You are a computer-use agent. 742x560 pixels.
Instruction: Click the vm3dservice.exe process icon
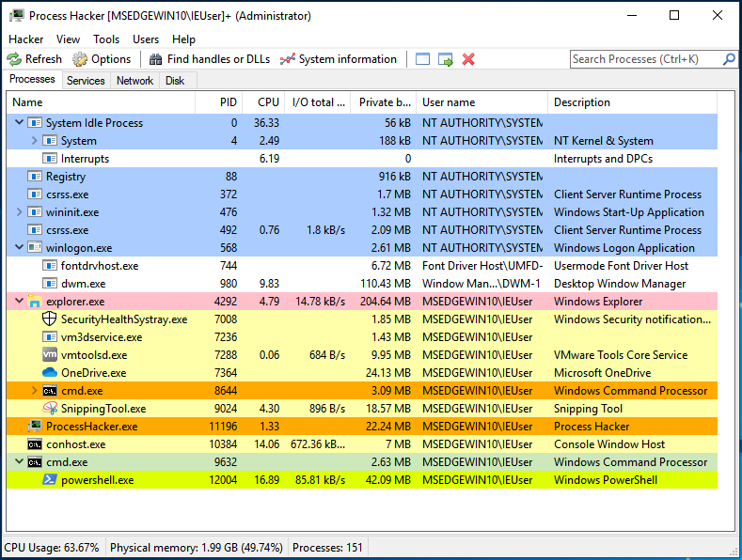(50, 337)
